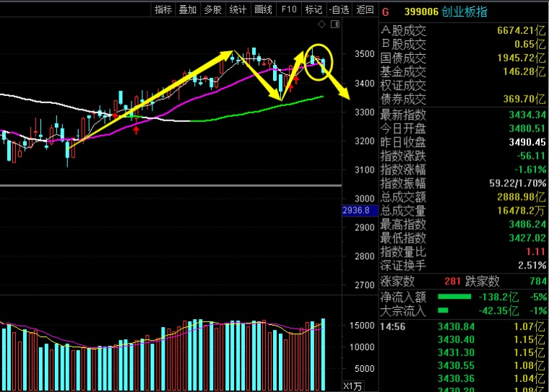The width and height of the screenshot is (549, 392).
Task: Click the red arrow marker under the 3300 candle
Action: [x=137, y=131]
